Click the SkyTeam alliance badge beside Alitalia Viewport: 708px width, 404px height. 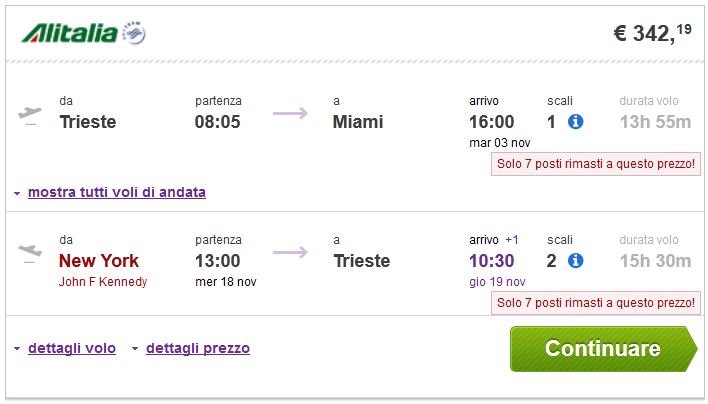[x=134, y=35]
